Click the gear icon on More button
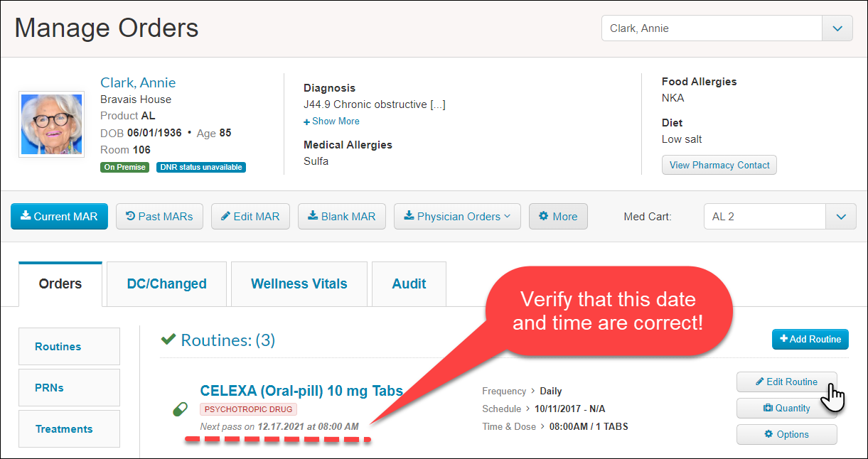Viewport: 868px width, 459px height. [x=544, y=216]
